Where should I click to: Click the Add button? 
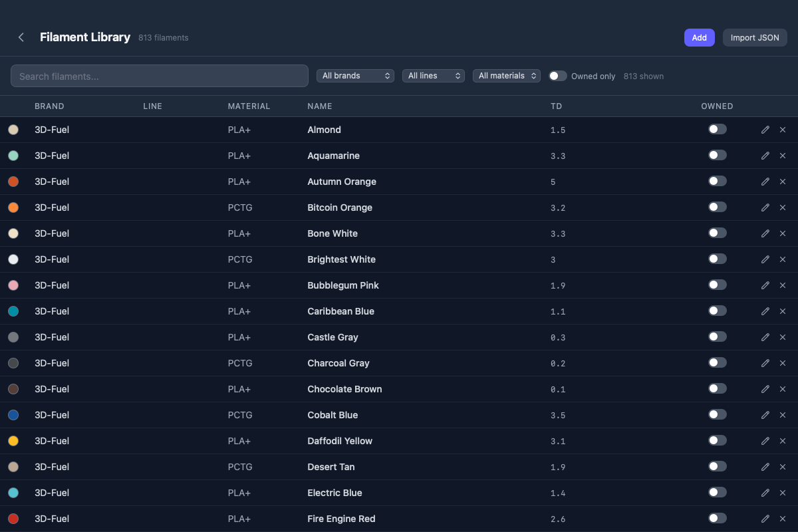tap(700, 38)
